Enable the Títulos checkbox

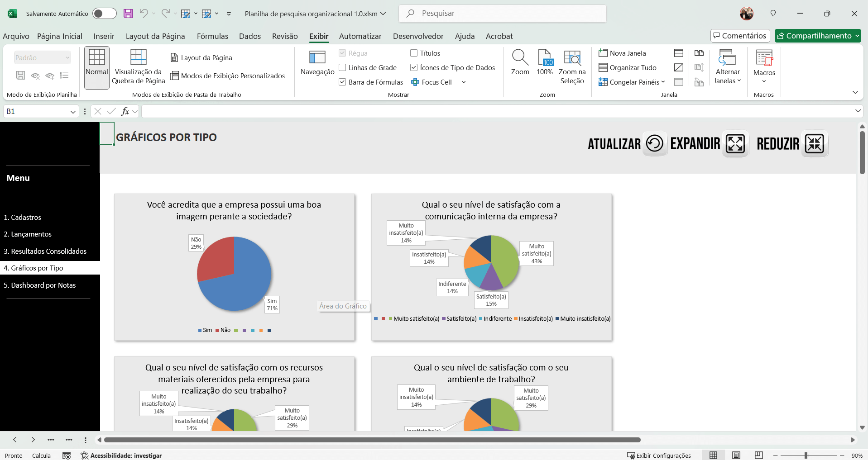point(414,53)
